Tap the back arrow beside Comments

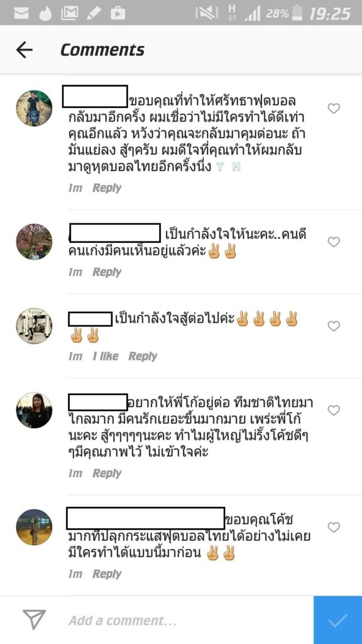point(25,50)
